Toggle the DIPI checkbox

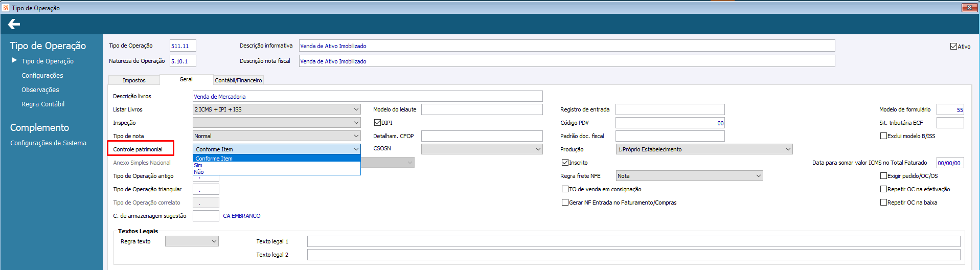pyautogui.click(x=377, y=123)
